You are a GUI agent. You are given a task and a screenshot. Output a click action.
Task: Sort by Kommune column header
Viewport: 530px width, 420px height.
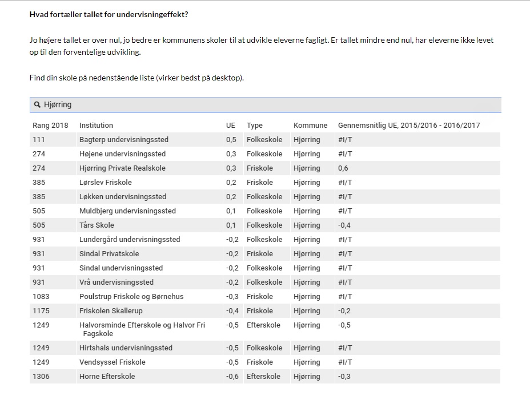coord(310,125)
